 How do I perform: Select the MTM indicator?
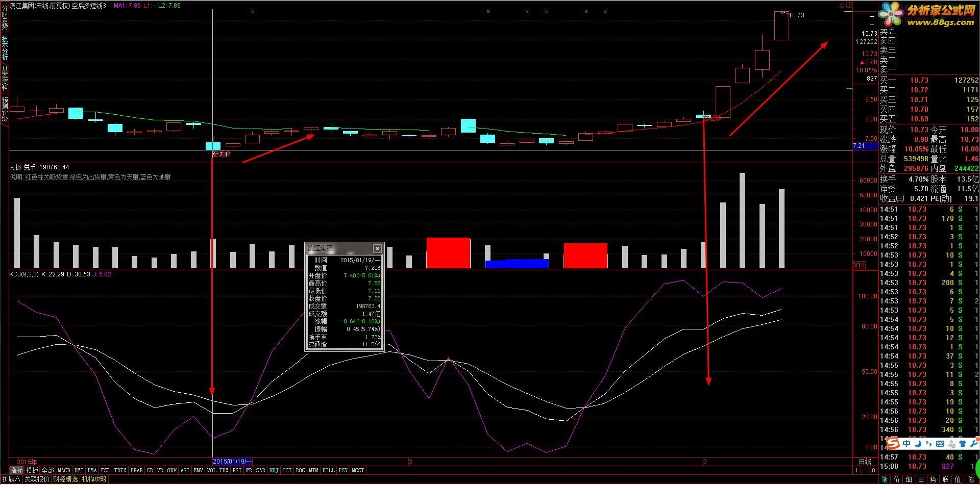point(313,470)
